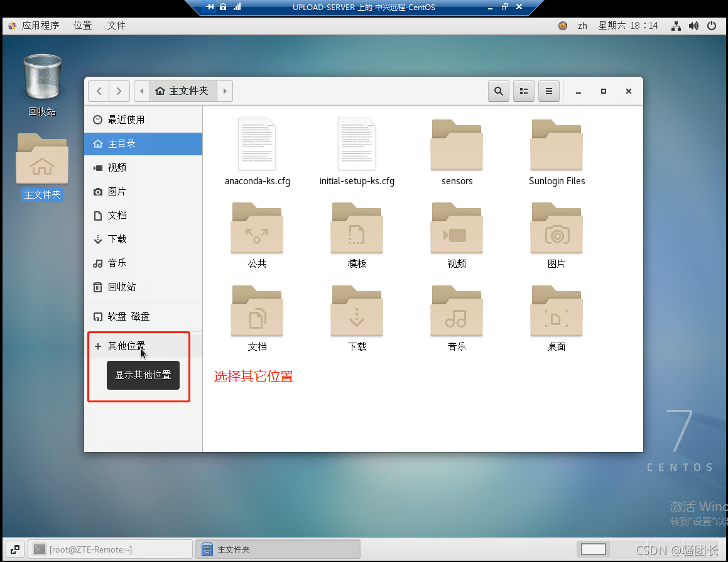Click the network status icon
The width and height of the screenshot is (728, 562).
tap(676, 26)
